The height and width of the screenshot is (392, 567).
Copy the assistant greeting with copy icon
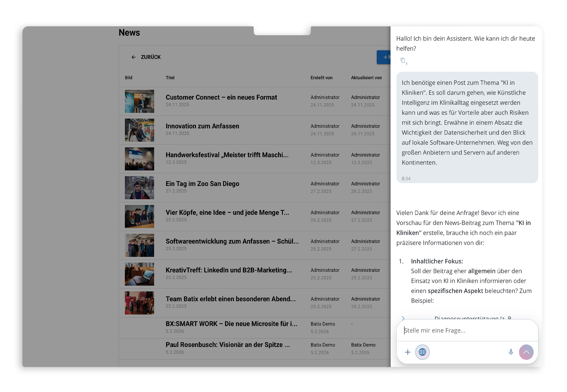tap(403, 60)
